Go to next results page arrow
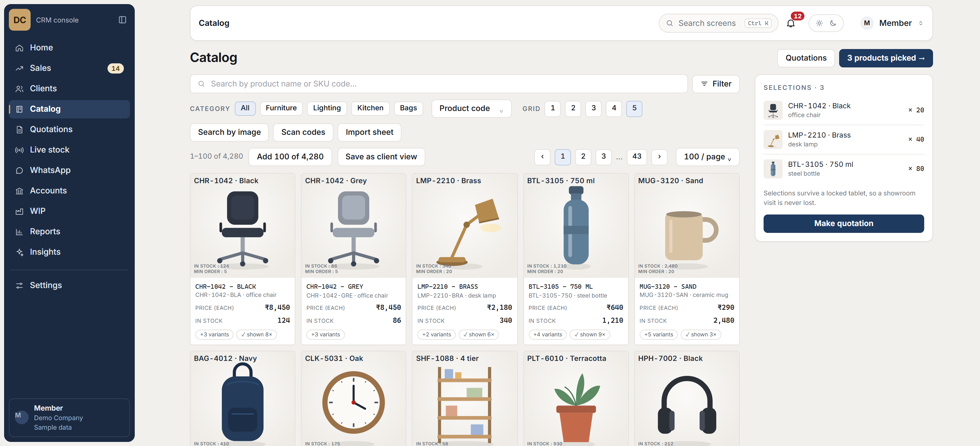Screen dimensions: 980x446 pos(659,157)
